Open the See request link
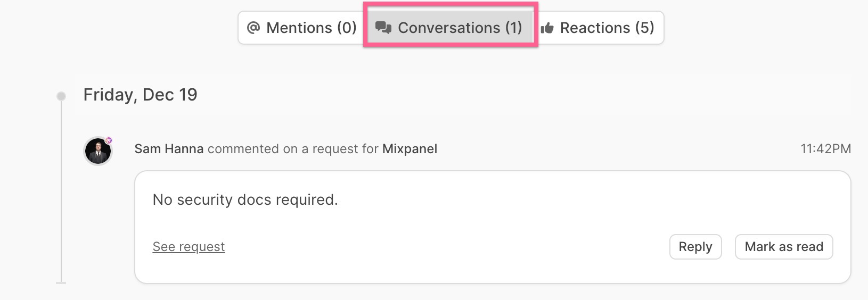Screen dimensions: 868x300 coord(189,247)
